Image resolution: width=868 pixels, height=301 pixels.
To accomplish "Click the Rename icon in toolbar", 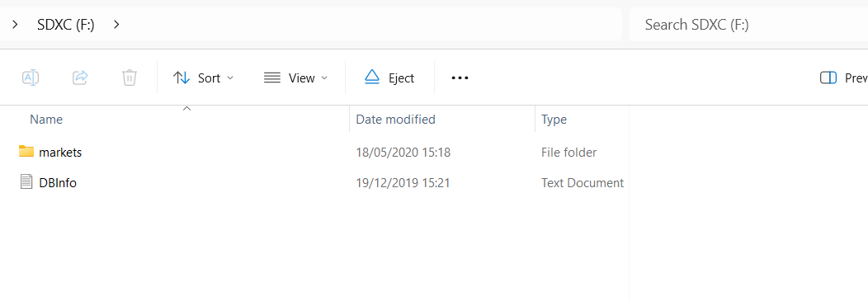I will (x=31, y=78).
